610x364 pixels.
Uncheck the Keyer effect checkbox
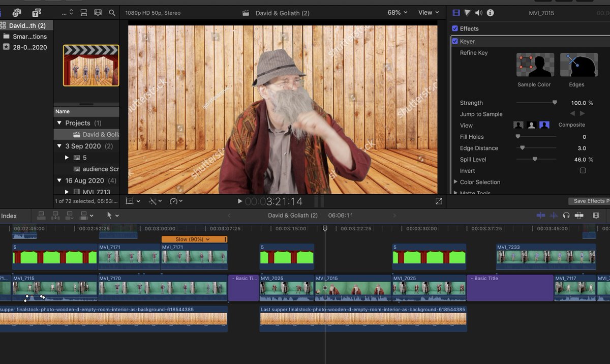pyautogui.click(x=455, y=41)
